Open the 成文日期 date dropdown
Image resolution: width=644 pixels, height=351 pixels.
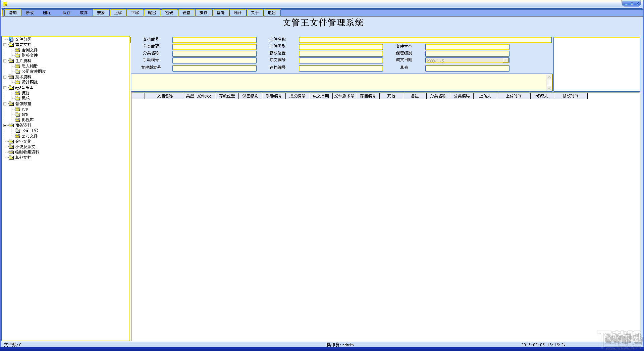click(x=505, y=60)
